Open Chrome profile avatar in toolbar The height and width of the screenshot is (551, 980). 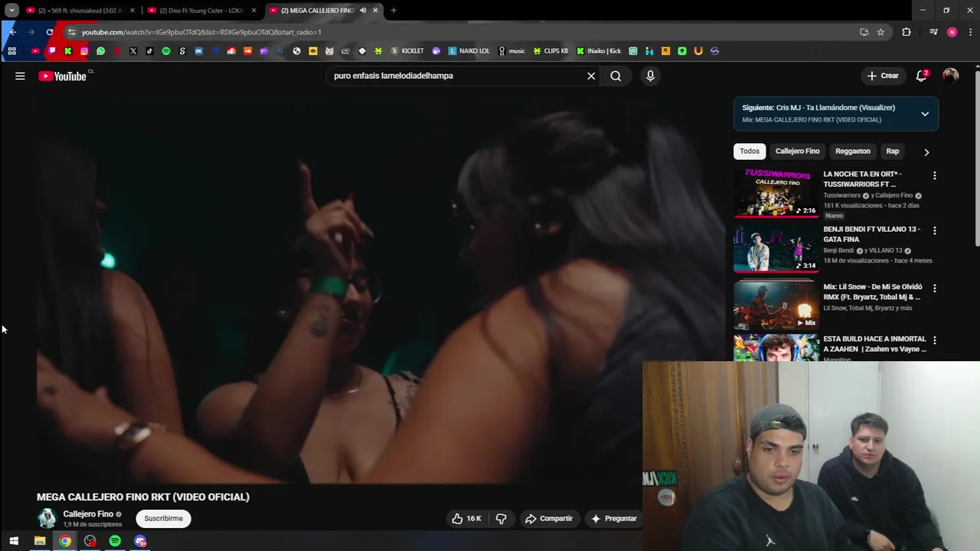click(952, 31)
